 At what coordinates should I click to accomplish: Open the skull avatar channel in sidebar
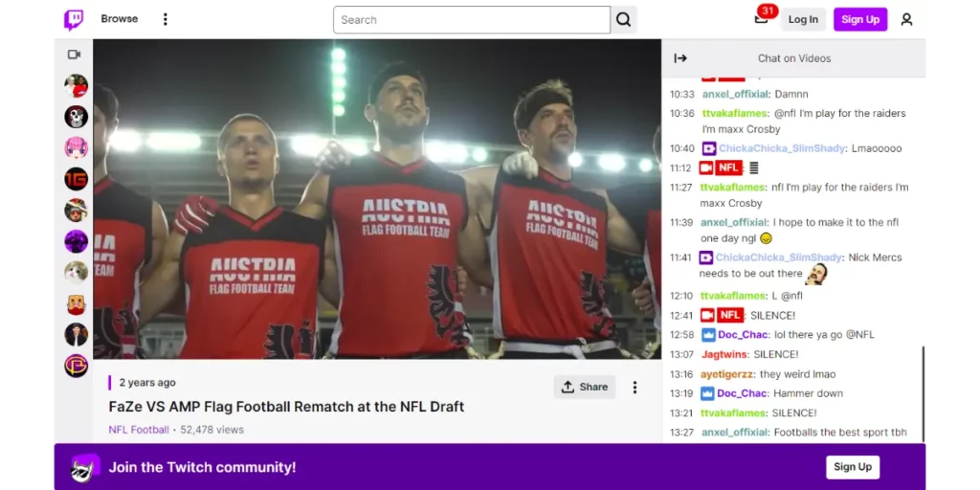77,117
